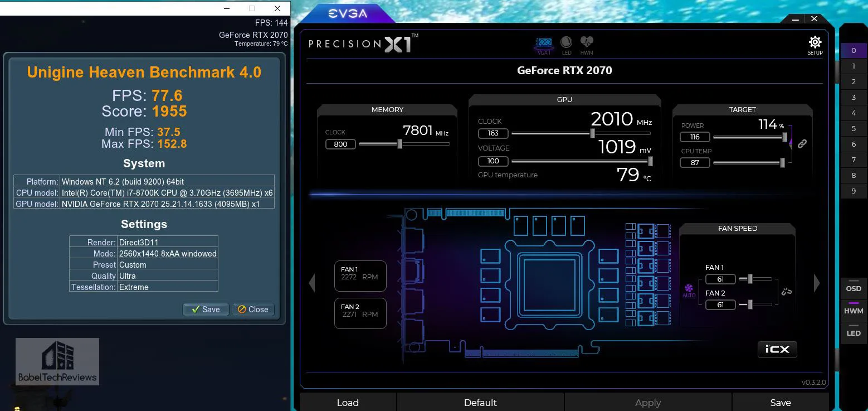The width and height of the screenshot is (868, 411).
Task: Select profile slot 5
Action: pos(854,128)
